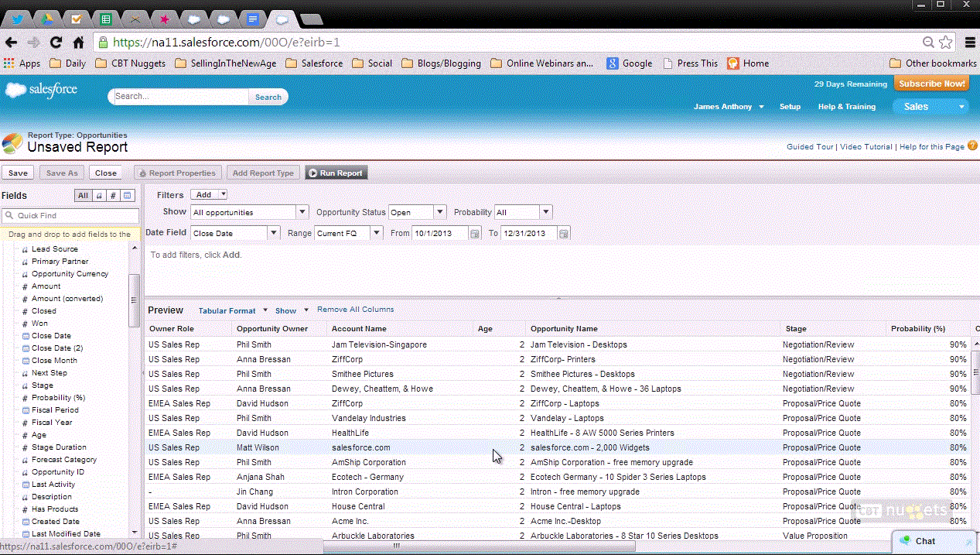Click the site security padlock icon
Image resolution: width=980 pixels, height=555 pixels.
102,43
